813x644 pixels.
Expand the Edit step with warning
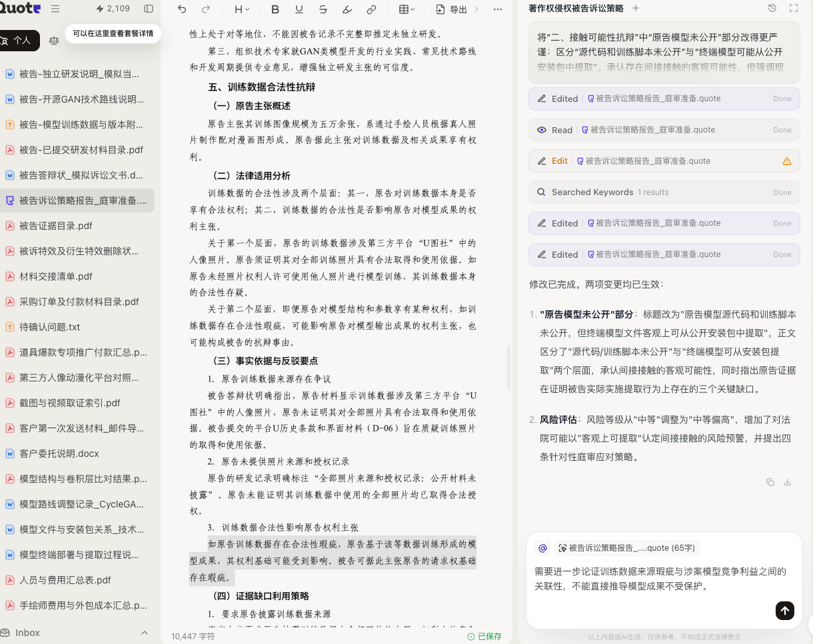(664, 161)
